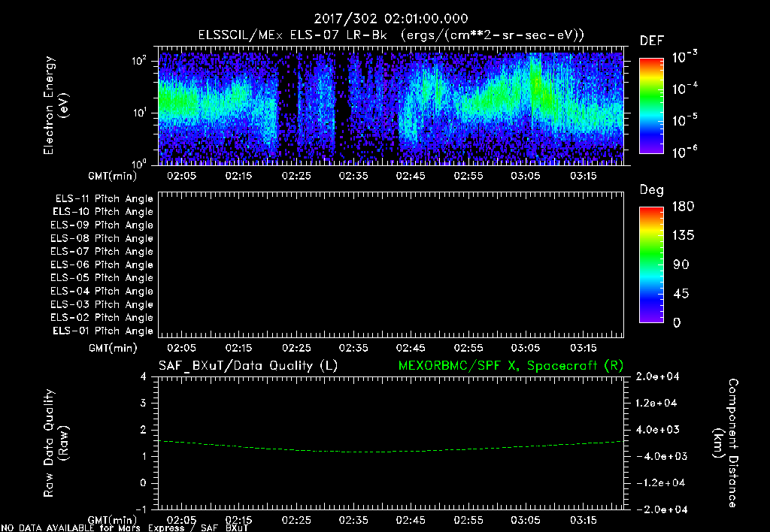Click the Raw Data Quality (Raw) axis label

point(56,443)
